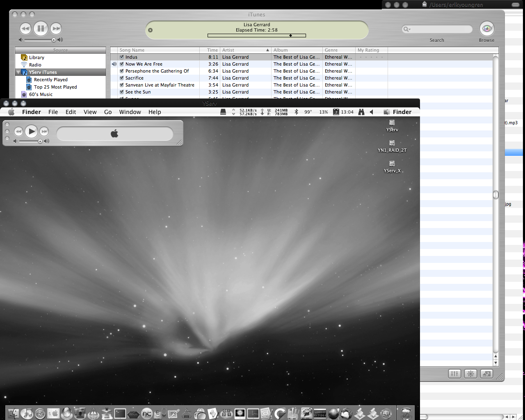Click the Bluetooth menu bar icon
Screen dimensions: 525x420
[297, 112]
